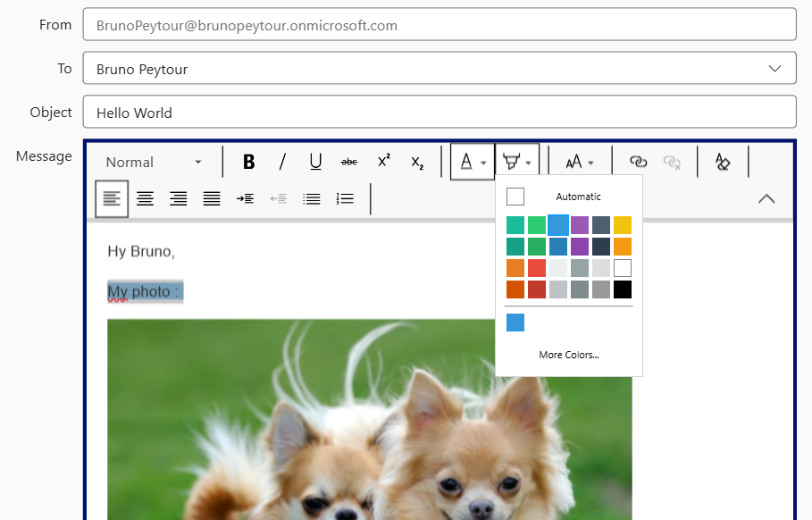Increase paragraph indent
The height and width of the screenshot is (520, 812).
point(245,198)
